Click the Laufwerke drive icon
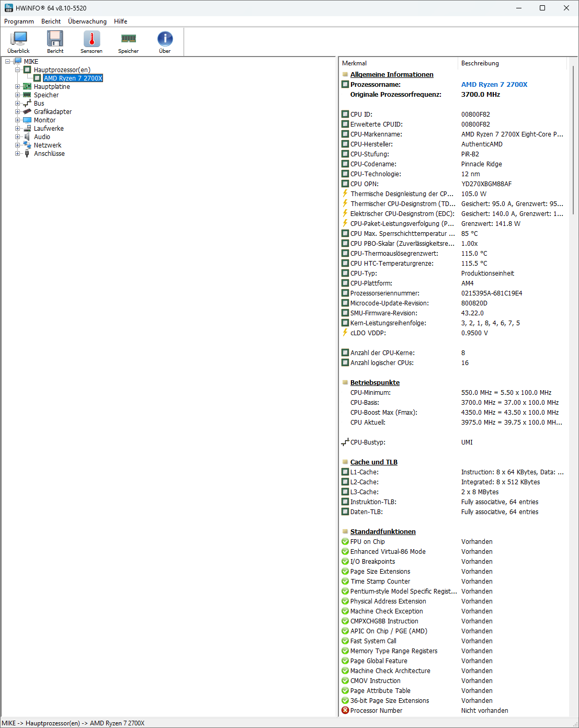 click(x=27, y=129)
